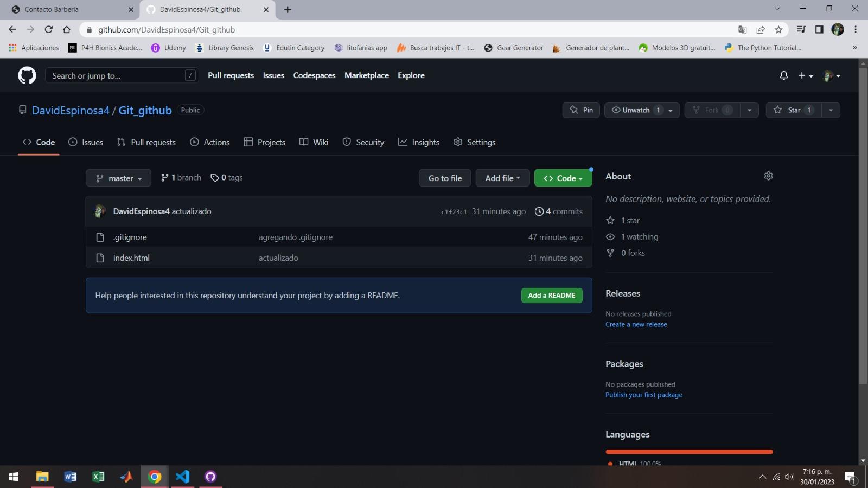Go back with browser arrow
Screen dimensions: 868x488
[12, 29]
